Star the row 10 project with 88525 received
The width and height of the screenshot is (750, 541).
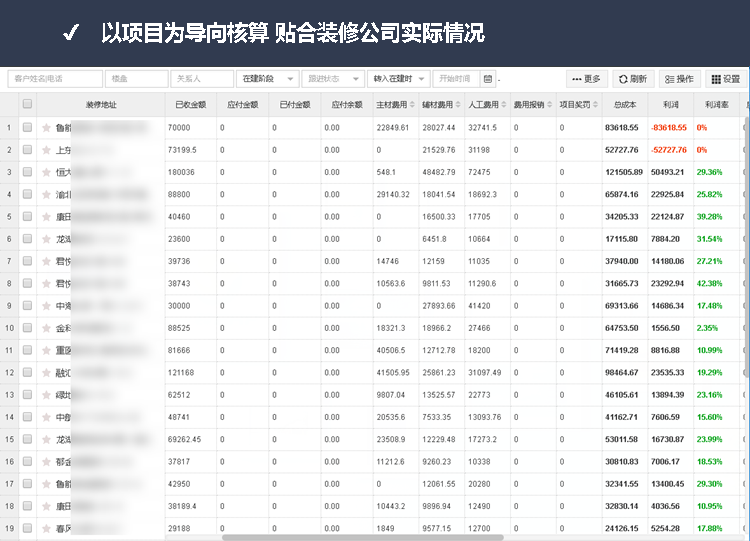46,328
